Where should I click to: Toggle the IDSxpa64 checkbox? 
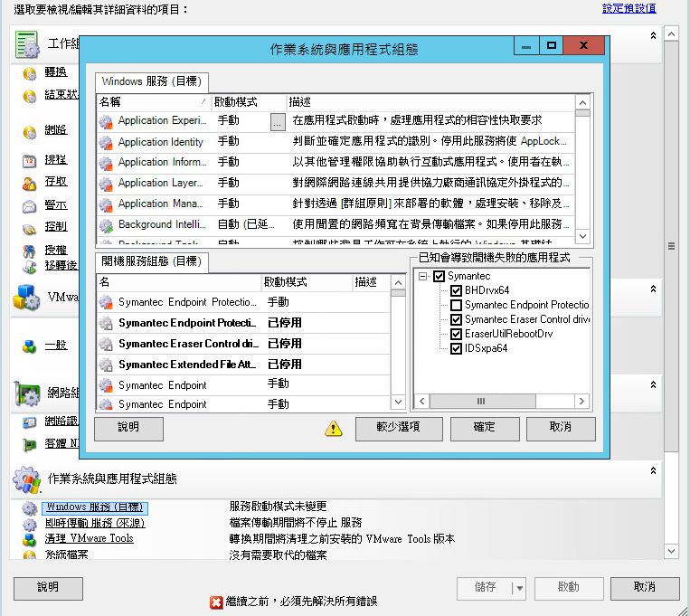(x=456, y=348)
